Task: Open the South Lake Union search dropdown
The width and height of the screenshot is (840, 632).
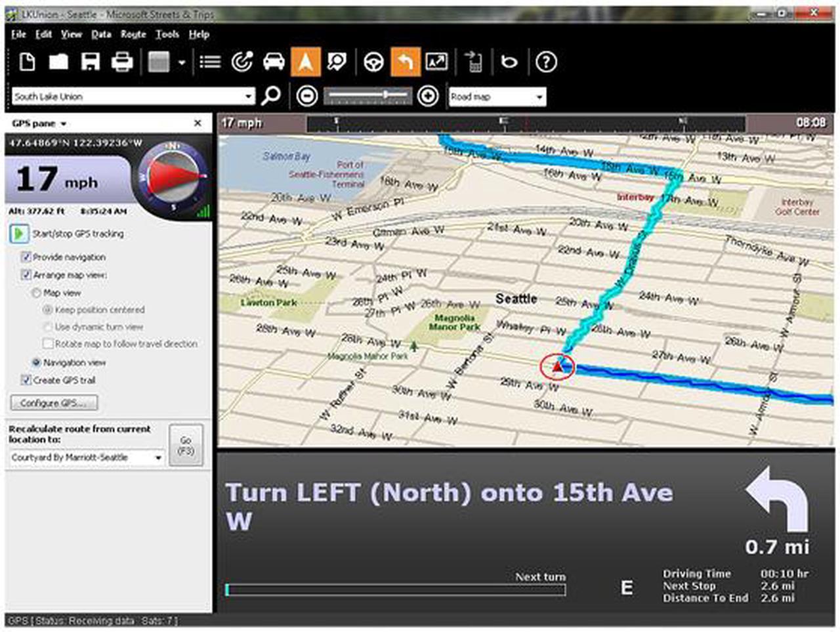Action: 248,96
